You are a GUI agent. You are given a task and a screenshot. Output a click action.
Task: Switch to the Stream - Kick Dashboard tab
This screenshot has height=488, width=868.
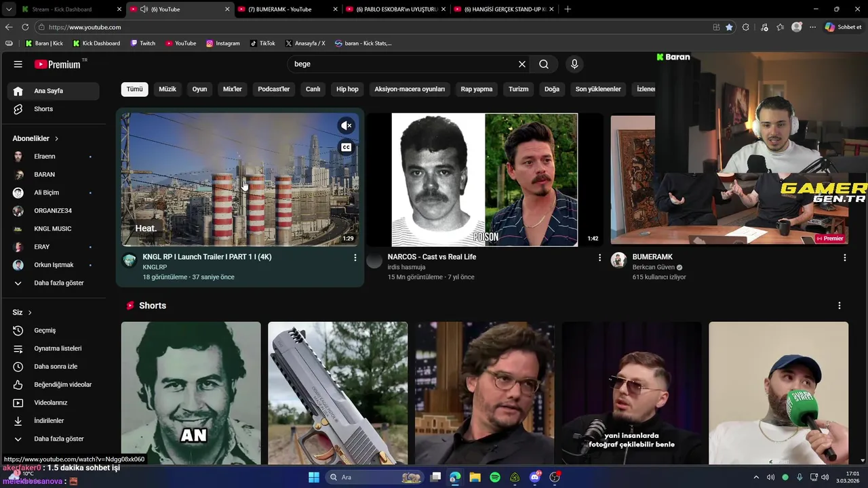[x=71, y=9]
